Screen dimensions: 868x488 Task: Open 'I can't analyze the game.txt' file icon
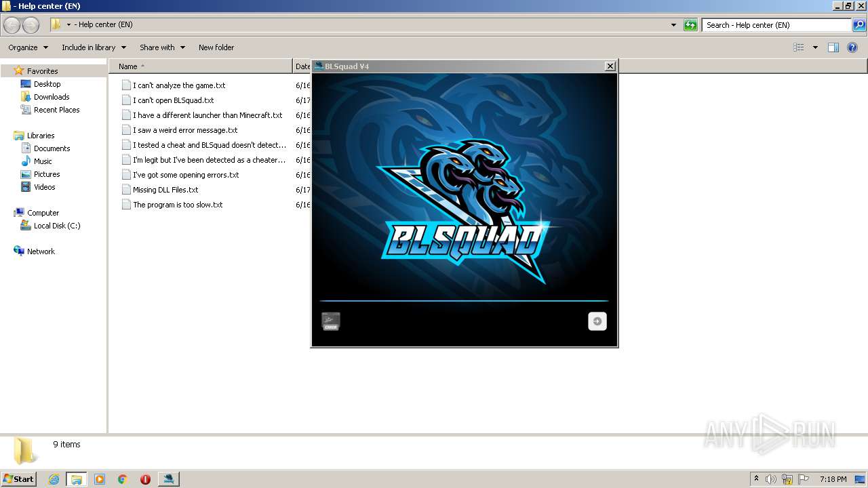point(126,85)
